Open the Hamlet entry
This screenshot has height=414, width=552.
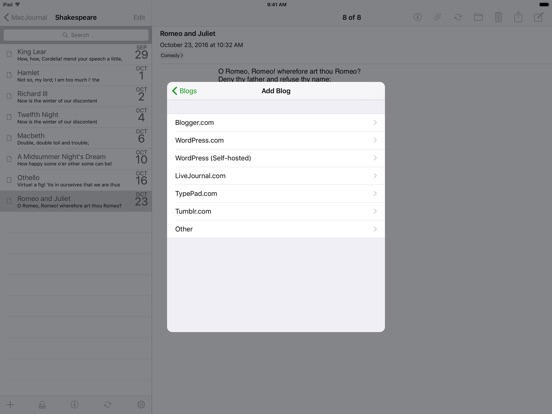(76, 75)
